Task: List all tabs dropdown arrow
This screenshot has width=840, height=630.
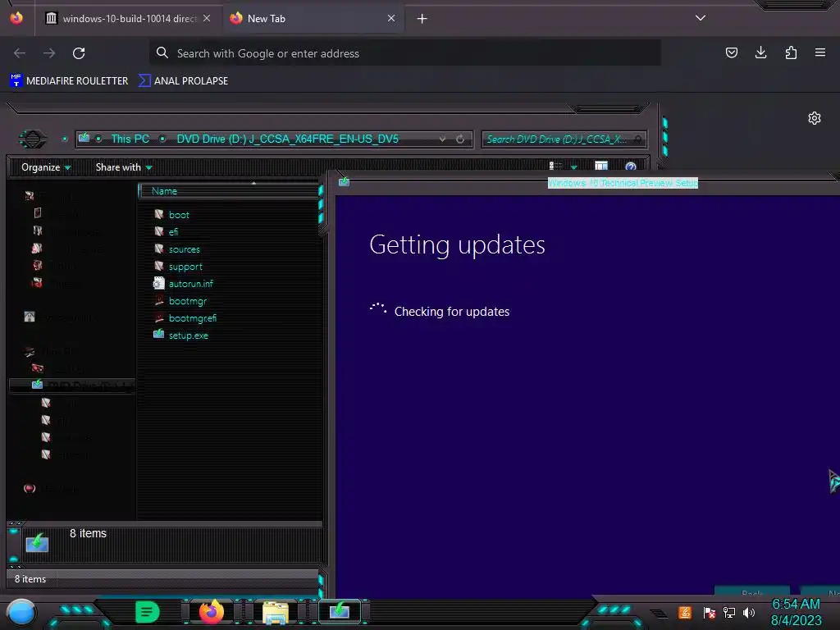Action: pyautogui.click(x=701, y=18)
